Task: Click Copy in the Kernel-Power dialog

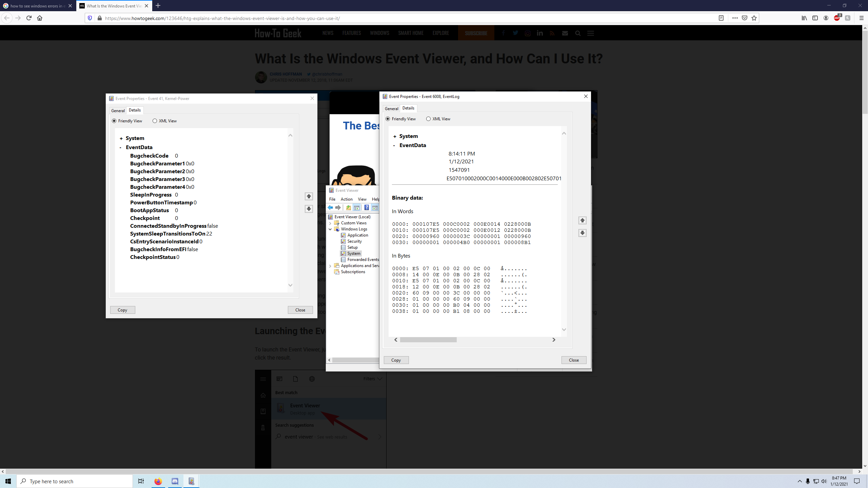Action: (x=122, y=310)
